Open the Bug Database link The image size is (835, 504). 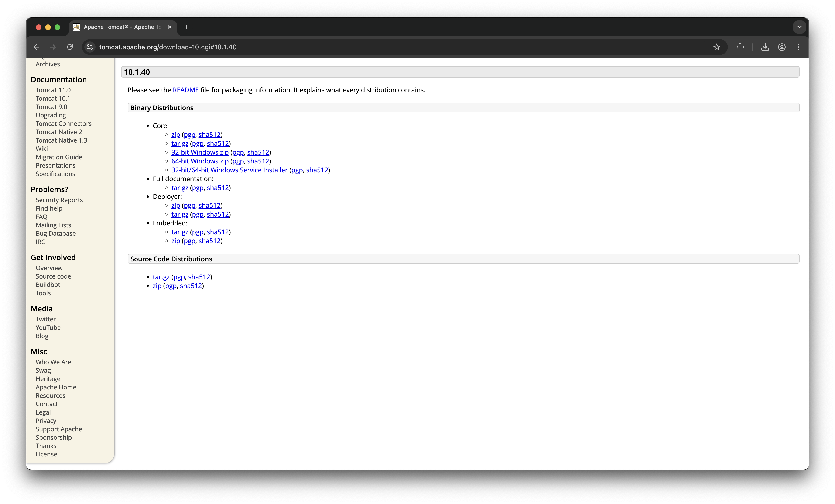pyautogui.click(x=56, y=233)
